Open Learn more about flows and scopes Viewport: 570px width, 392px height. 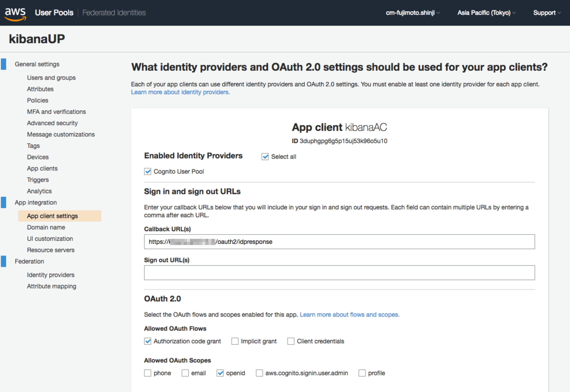coord(349,315)
